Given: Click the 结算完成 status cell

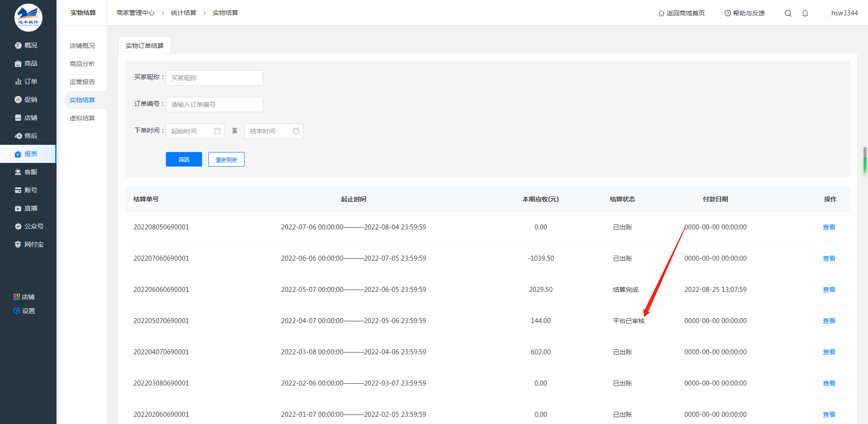Looking at the screenshot, I should tap(626, 290).
